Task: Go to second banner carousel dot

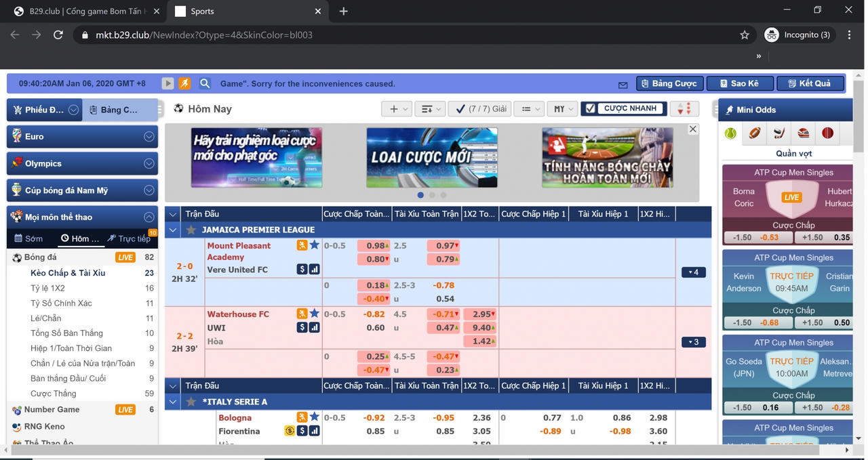Action: coord(432,195)
